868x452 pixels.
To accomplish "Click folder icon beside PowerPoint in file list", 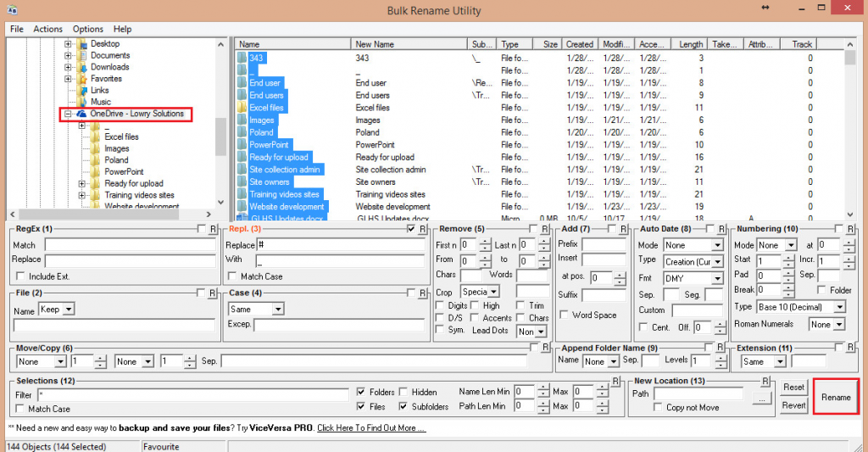I will coord(242,144).
